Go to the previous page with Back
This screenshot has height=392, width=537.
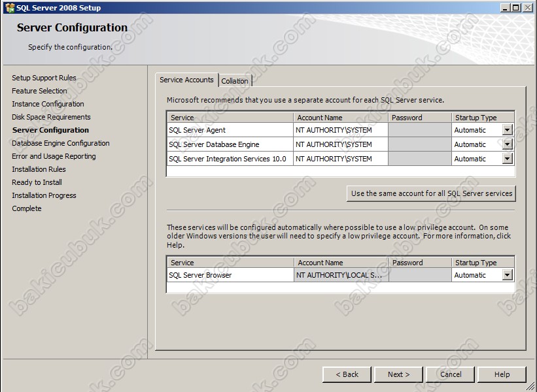click(347, 374)
